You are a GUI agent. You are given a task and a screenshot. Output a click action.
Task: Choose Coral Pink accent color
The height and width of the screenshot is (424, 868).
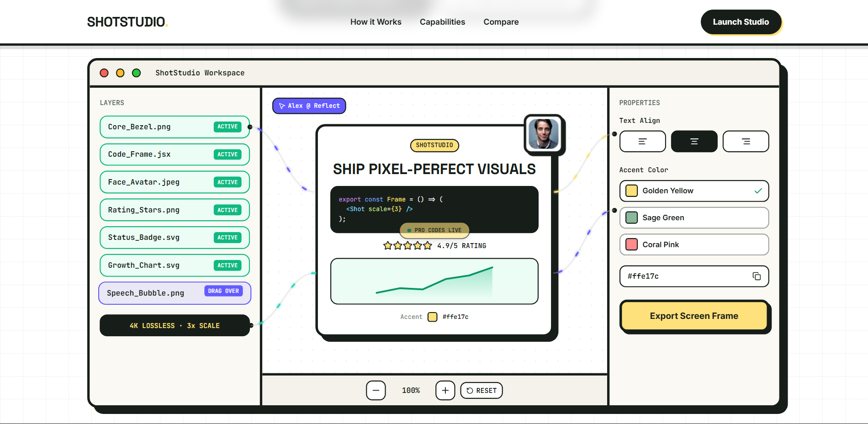tap(694, 245)
